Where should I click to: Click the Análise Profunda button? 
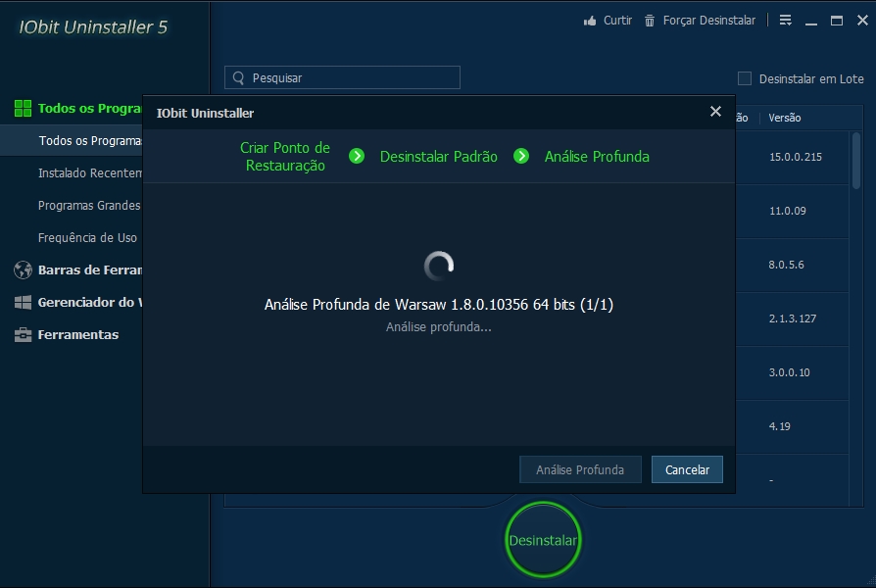click(580, 469)
